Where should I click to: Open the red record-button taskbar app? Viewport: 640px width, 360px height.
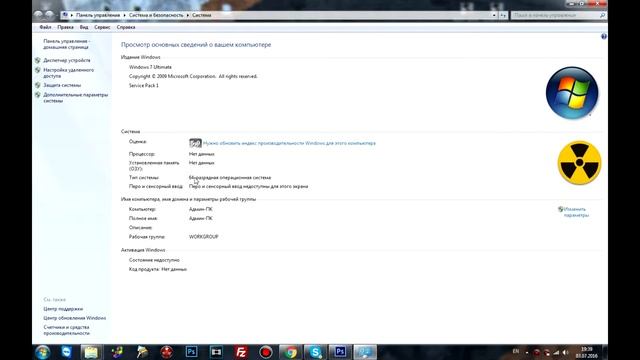266,352
